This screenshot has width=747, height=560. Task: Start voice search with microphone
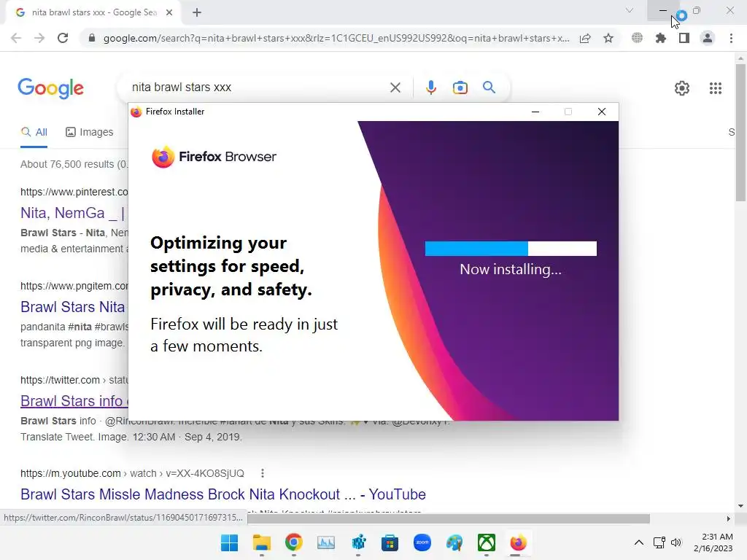point(430,87)
